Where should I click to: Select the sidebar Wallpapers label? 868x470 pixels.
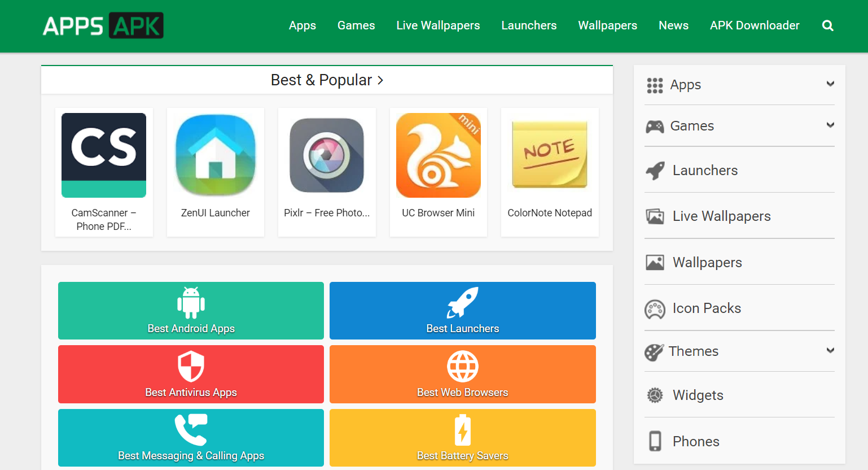coord(707,263)
